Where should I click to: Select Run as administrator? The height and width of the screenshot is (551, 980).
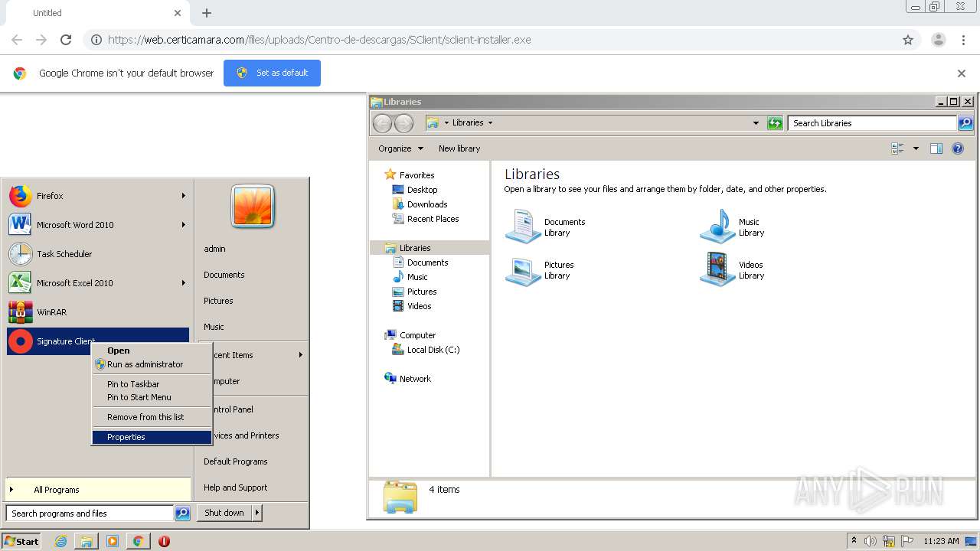pos(152,364)
